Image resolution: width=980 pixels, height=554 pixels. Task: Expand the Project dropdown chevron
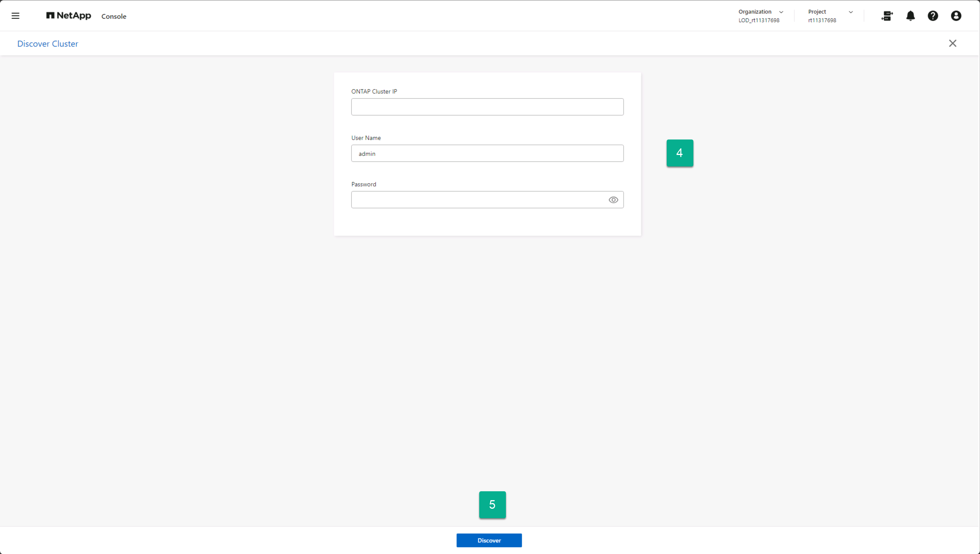(851, 12)
